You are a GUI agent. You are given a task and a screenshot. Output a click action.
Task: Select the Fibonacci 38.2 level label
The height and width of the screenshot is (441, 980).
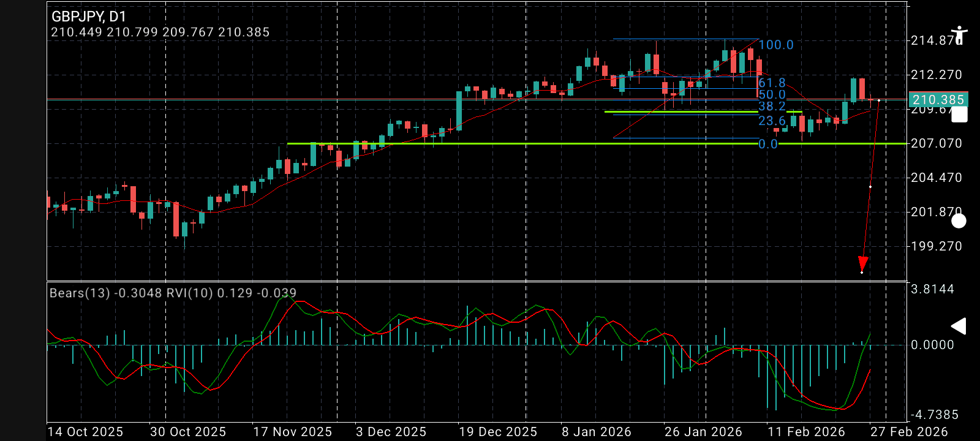click(772, 107)
